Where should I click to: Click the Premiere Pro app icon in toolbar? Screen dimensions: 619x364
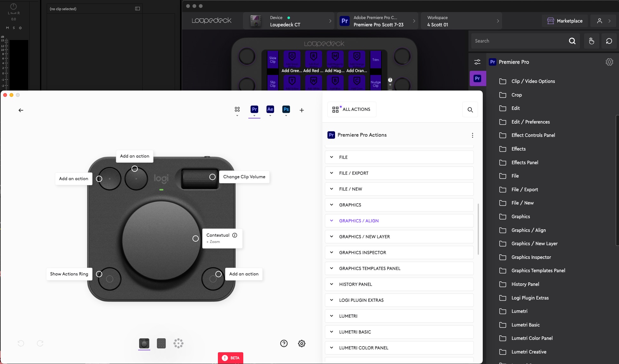pyautogui.click(x=254, y=109)
